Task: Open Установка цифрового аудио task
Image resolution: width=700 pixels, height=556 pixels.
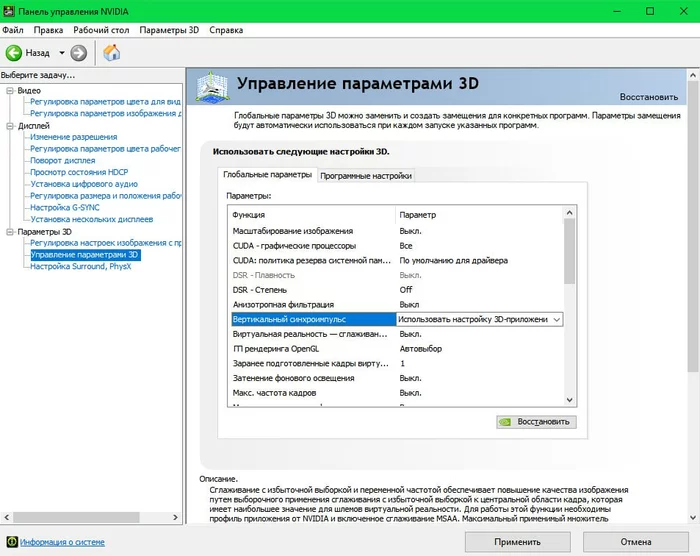Action: (84, 184)
